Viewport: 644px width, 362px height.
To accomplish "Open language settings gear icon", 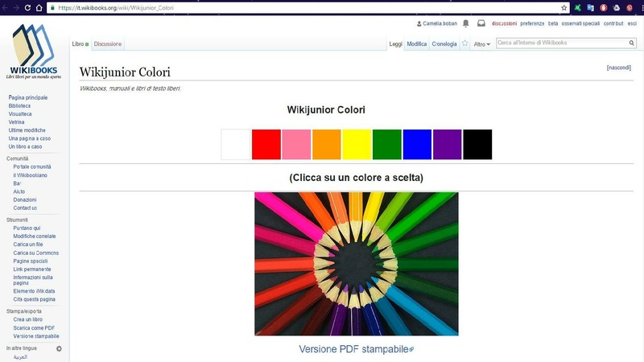I will pos(59,348).
